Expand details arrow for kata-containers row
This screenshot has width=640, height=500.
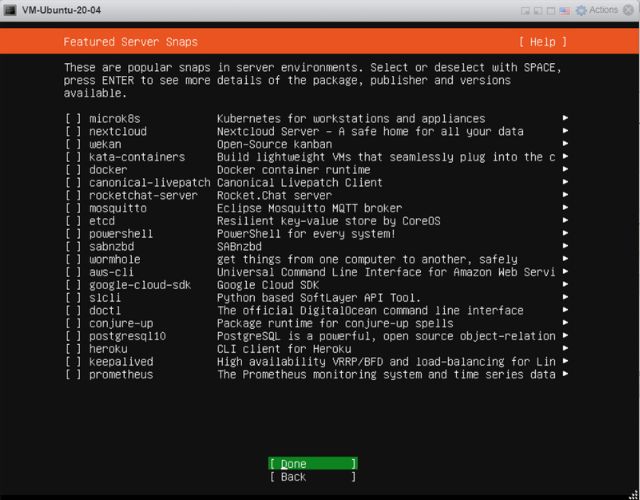point(565,156)
